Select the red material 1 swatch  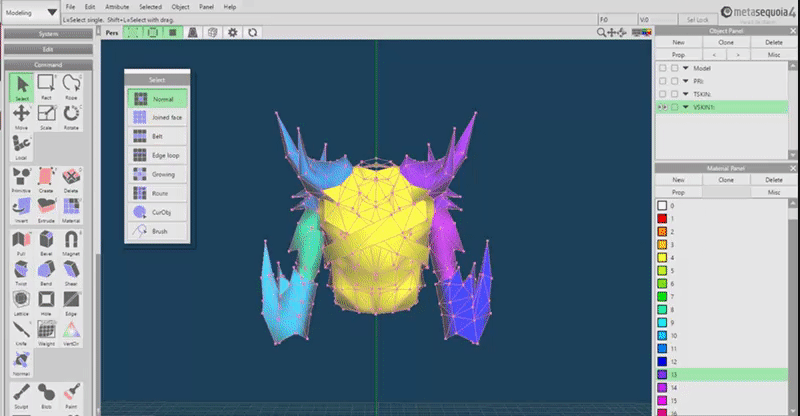(x=662, y=218)
